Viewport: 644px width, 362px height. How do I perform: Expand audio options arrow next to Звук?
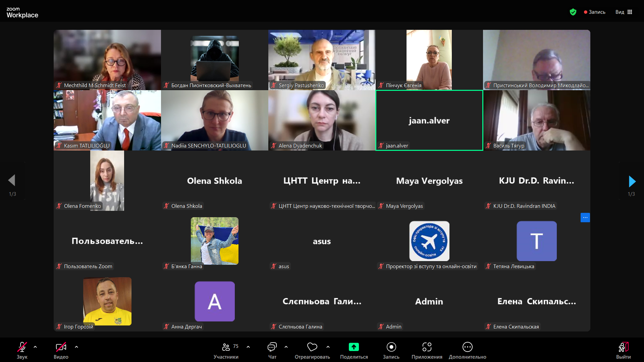[x=35, y=347]
